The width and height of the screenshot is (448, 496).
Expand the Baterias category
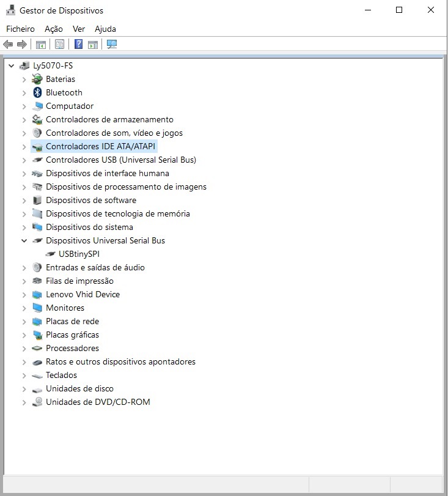click(x=24, y=80)
